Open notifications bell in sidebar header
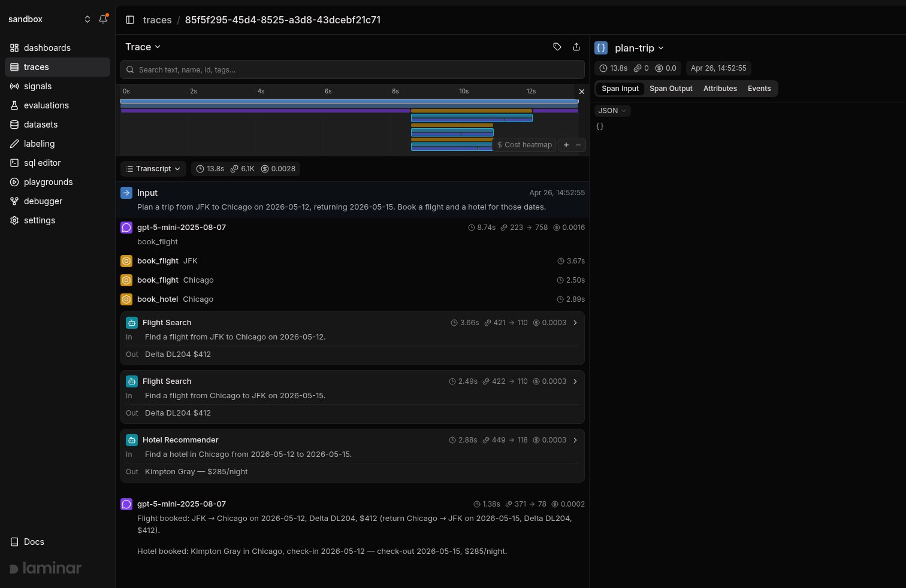 click(x=103, y=19)
